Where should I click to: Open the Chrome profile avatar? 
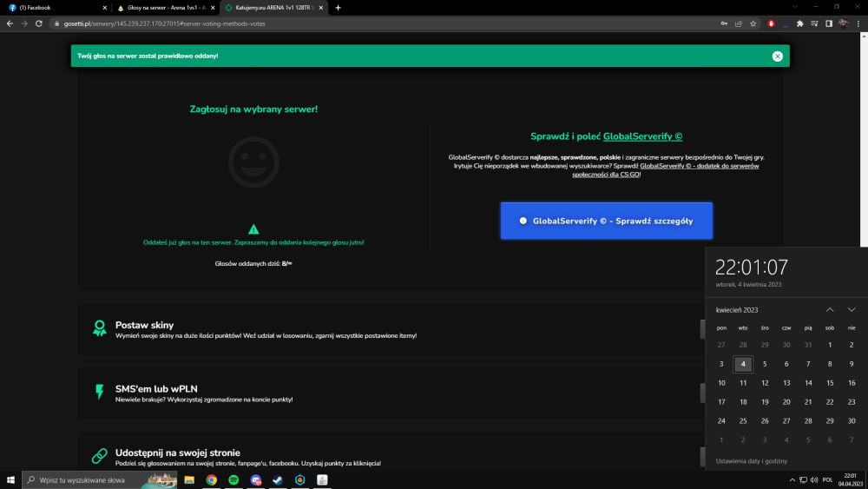(843, 23)
